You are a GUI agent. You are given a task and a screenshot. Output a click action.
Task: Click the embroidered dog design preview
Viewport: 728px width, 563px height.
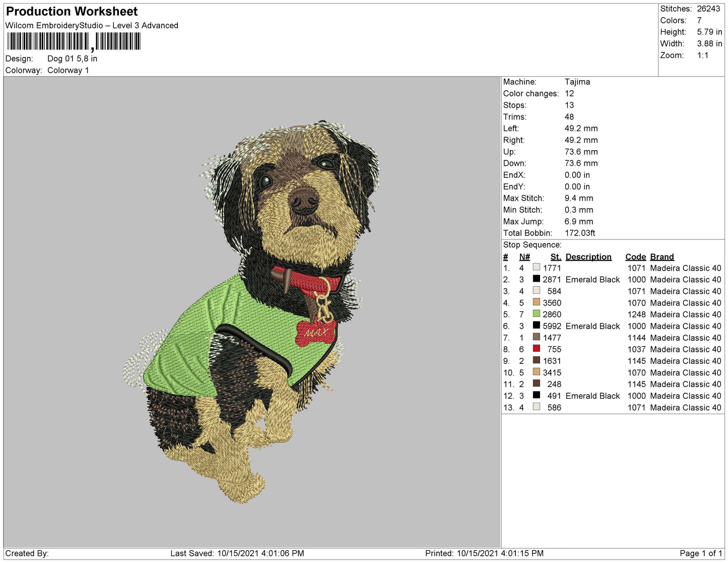[251, 311]
